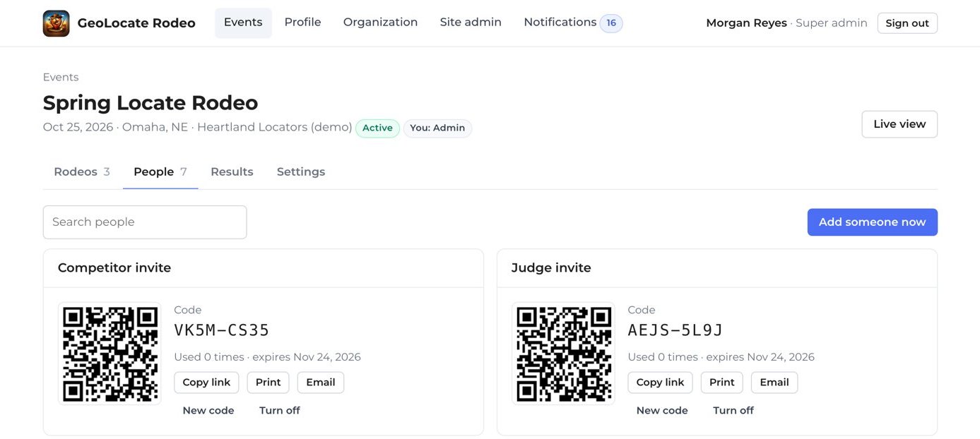Screen dimensions: 980x439
Task: Click the Spring Locate Rodeo heading
Action: 150,103
